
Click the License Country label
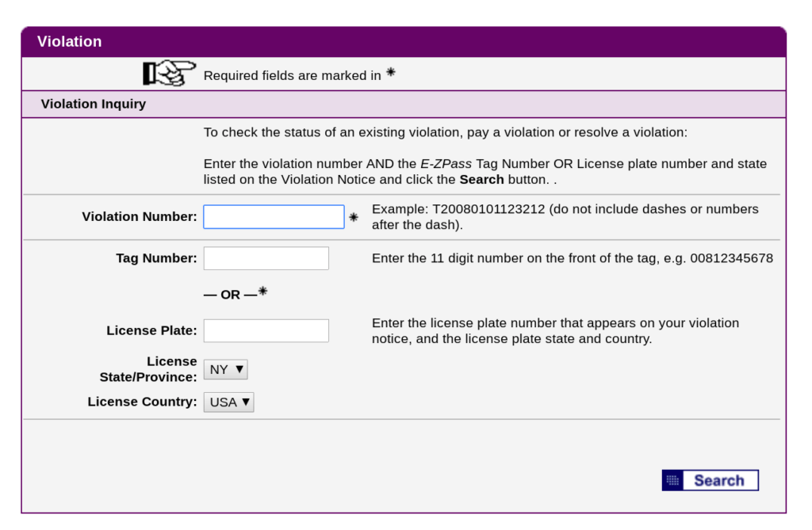tap(143, 402)
